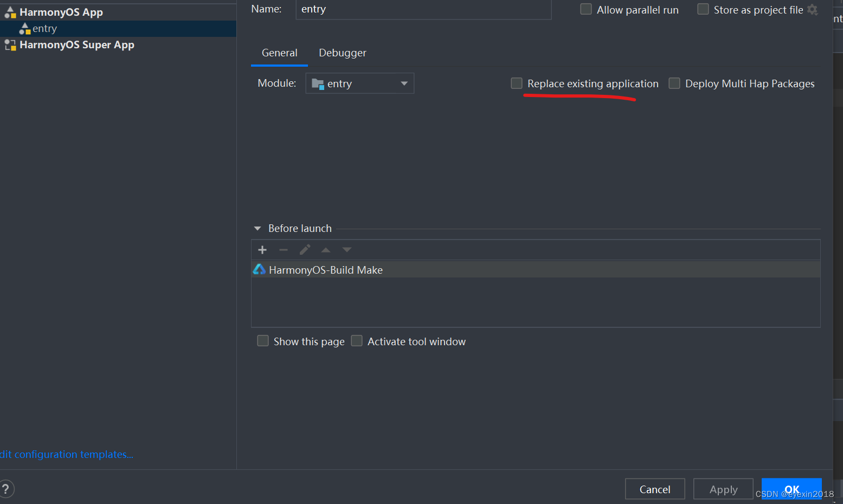Click the OK button

[791, 489]
